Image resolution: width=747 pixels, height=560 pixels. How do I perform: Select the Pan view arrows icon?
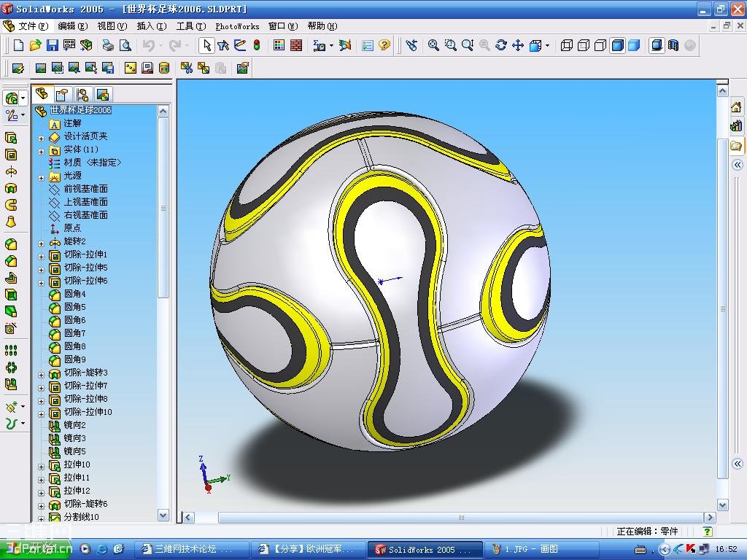pyautogui.click(x=518, y=45)
